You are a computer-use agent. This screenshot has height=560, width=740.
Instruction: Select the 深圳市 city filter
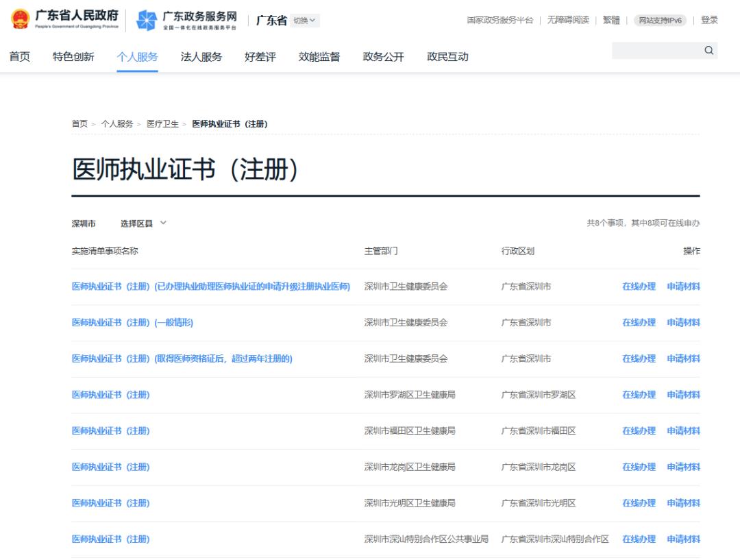pos(84,223)
